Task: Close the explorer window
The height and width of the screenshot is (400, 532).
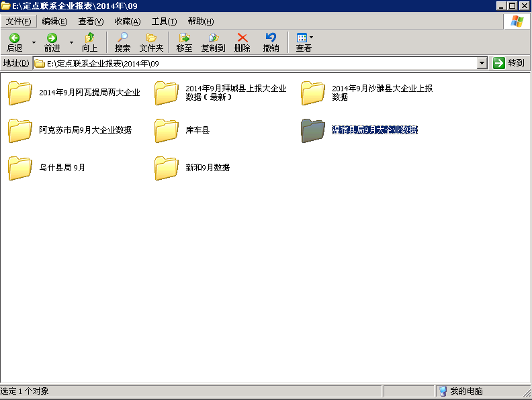Action: (524, 6)
